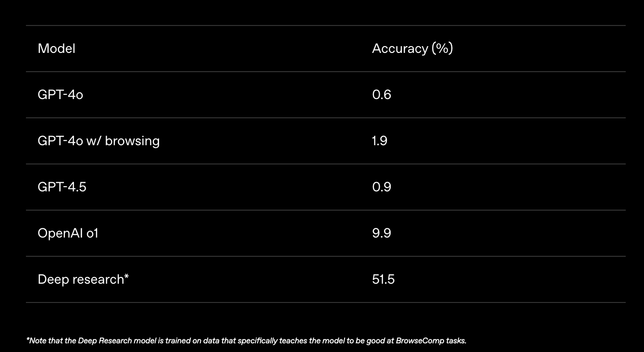Select the GPT-4o model name cell
This screenshot has width=644, height=352.
pyautogui.click(x=60, y=95)
